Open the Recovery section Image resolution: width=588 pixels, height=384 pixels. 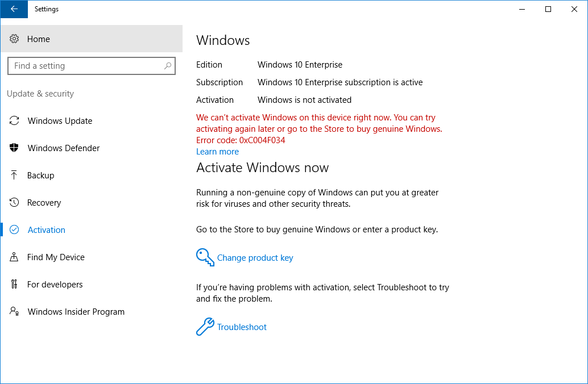click(16, 202)
